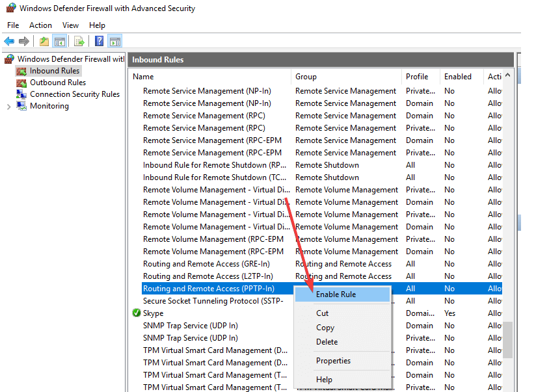This screenshot has height=392, width=536.
Task: Click the Monitoring node icon
Action: coord(21,106)
